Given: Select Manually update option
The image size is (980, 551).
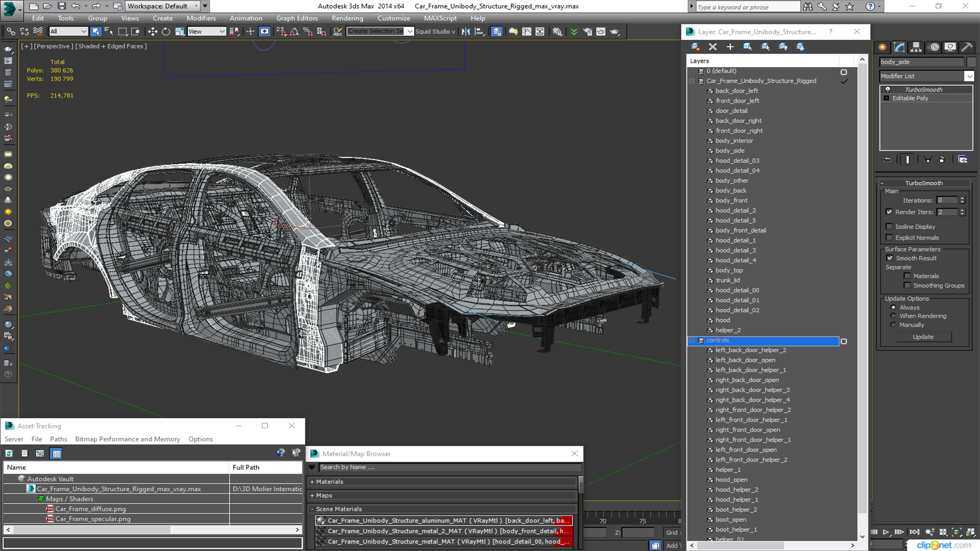Looking at the screenshot, I should [893, 324].
